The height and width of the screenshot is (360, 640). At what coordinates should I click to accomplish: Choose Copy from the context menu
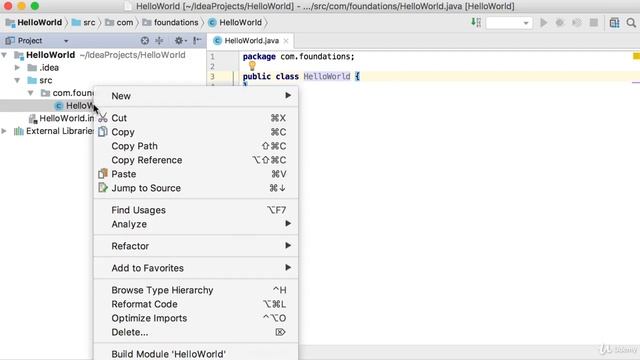pos(196,132)
